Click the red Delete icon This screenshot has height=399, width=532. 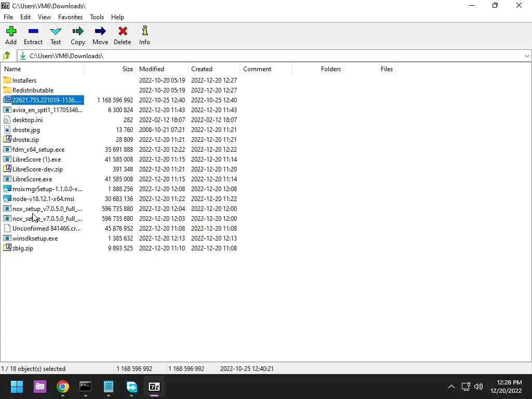pyautogui.click(x=123, y=31)
